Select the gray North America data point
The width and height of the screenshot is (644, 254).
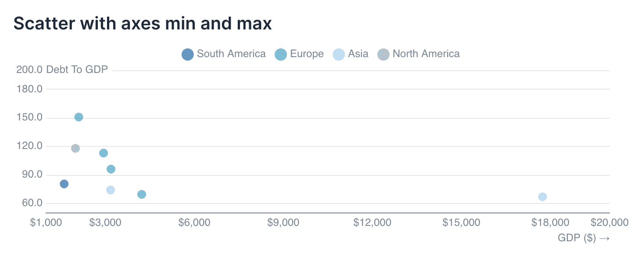click(x=75, y=149)
